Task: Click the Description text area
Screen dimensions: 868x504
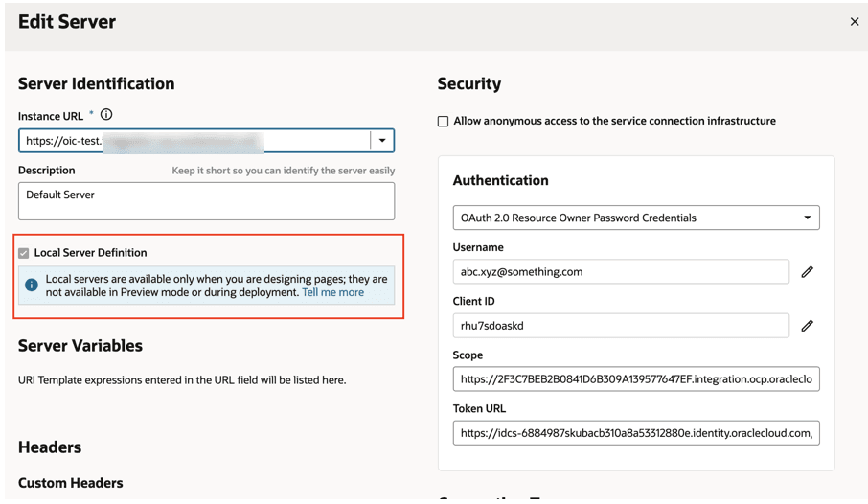Action: coord(207,201)
